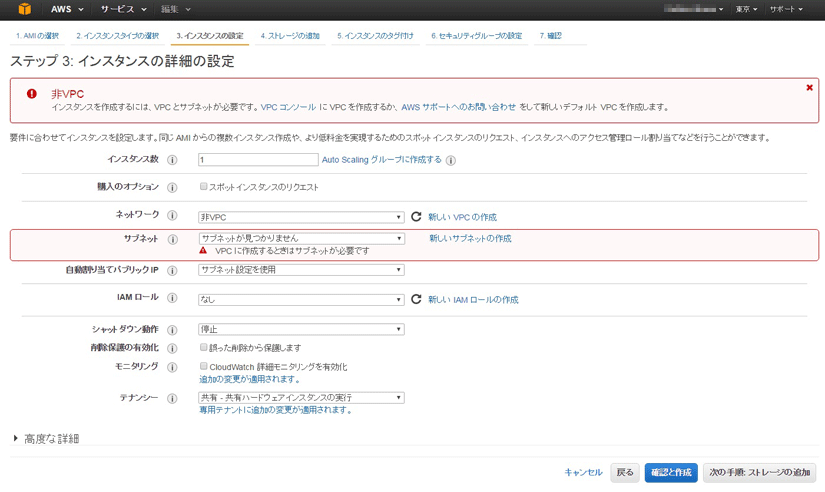Check 誤った削除から保護します checkbox

click(203, 348)
